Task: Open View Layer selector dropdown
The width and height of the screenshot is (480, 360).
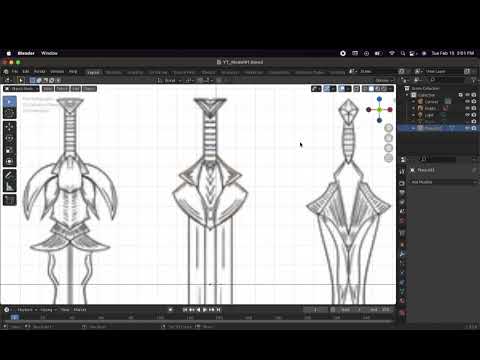Action: (x=418, y=71)
